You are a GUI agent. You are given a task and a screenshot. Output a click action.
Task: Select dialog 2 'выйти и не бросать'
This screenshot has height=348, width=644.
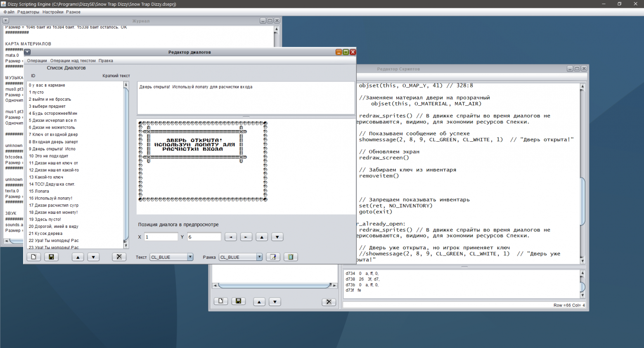[x=76, y=99]
